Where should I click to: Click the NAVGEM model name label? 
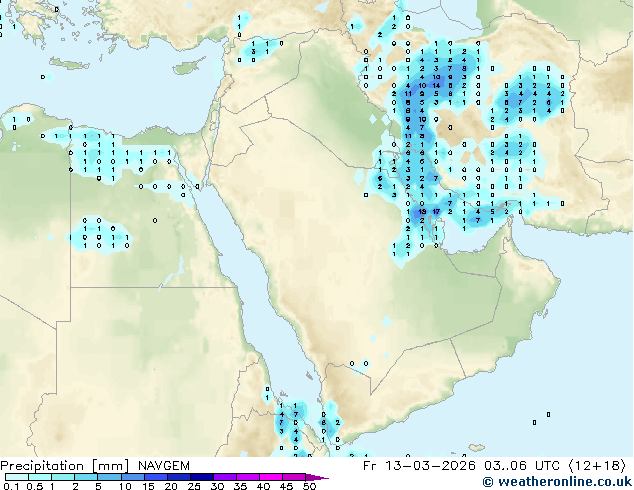pos(164,466)
